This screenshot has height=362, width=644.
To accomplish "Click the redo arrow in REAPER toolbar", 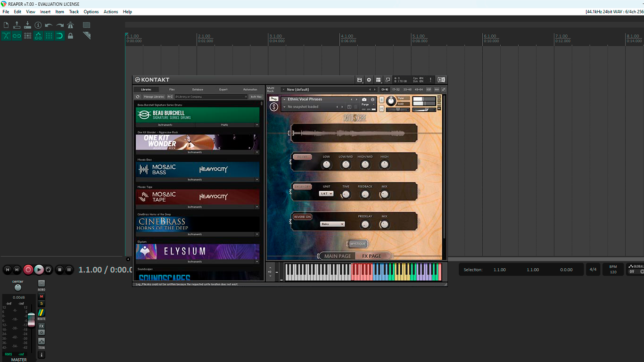I will [60, 25].
